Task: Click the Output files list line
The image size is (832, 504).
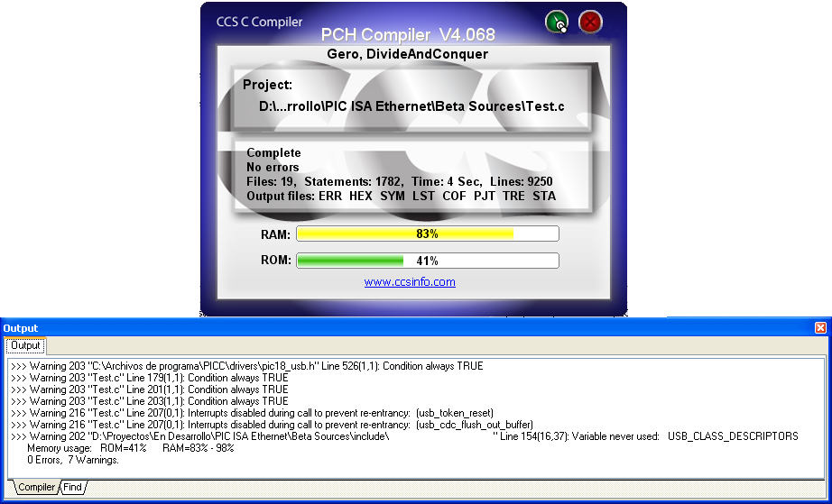Action: 402,196
